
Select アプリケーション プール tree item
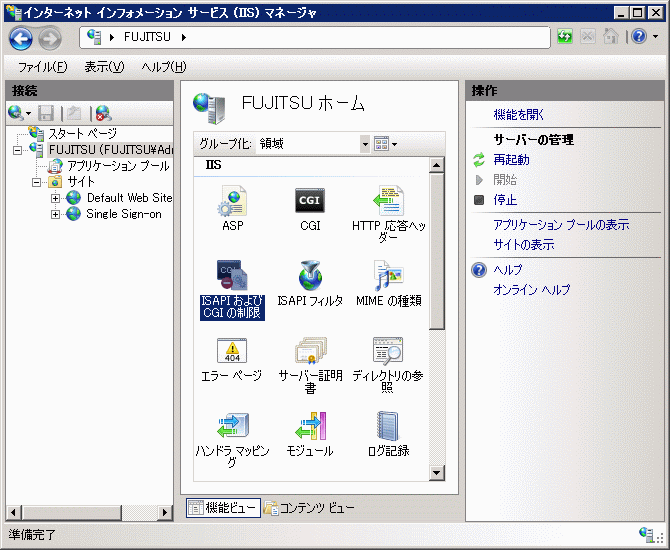pyautogui.click(x=118, y=166)
